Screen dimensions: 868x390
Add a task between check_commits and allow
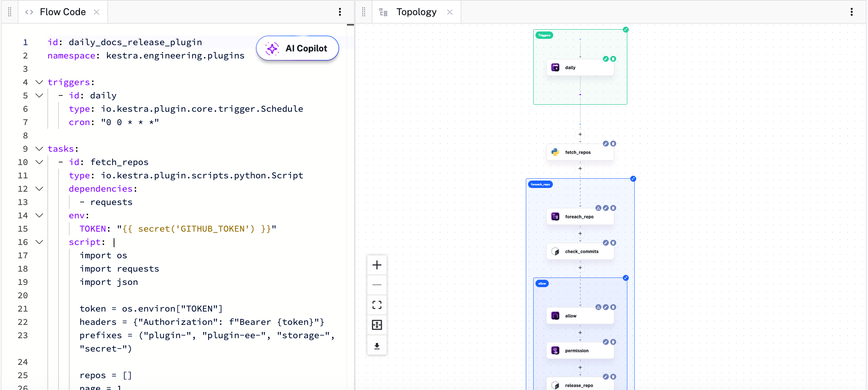pyautogui.click(x=580, y=268)
